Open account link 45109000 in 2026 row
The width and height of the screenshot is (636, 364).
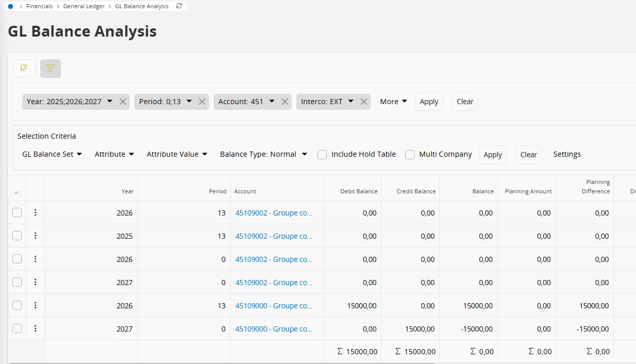(274, 305)
